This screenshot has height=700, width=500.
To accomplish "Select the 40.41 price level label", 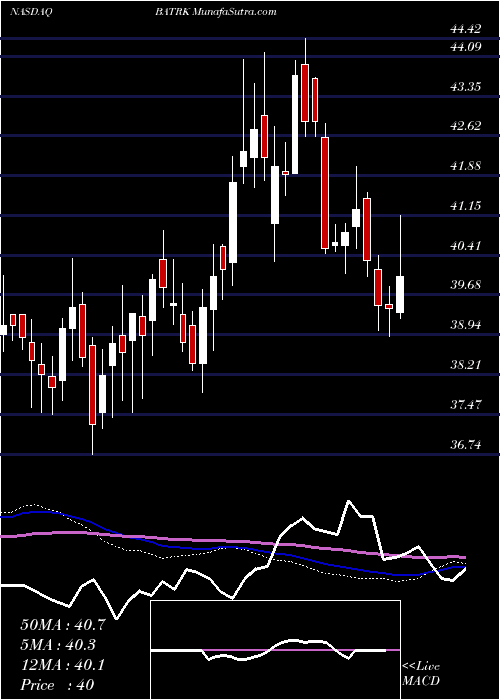I will click(466, 246).
